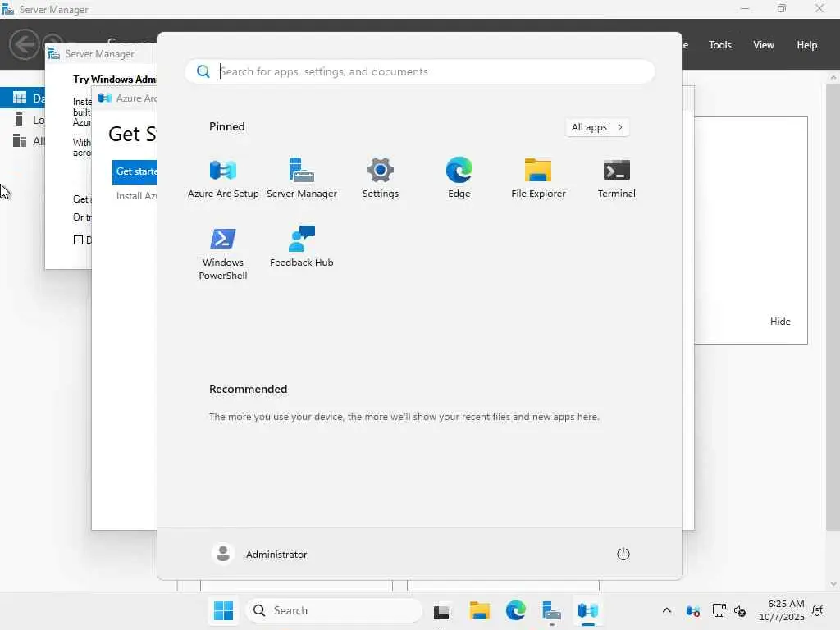The width and height of the screenshot is (840, 630).
Task: Click muted volume tray icon
Action: coord(741,610)
